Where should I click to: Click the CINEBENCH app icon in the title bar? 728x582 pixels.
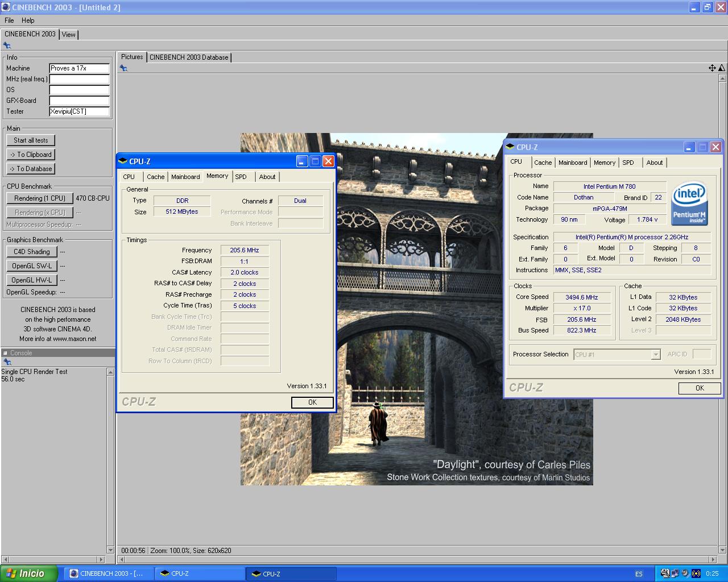coord(6,7)
